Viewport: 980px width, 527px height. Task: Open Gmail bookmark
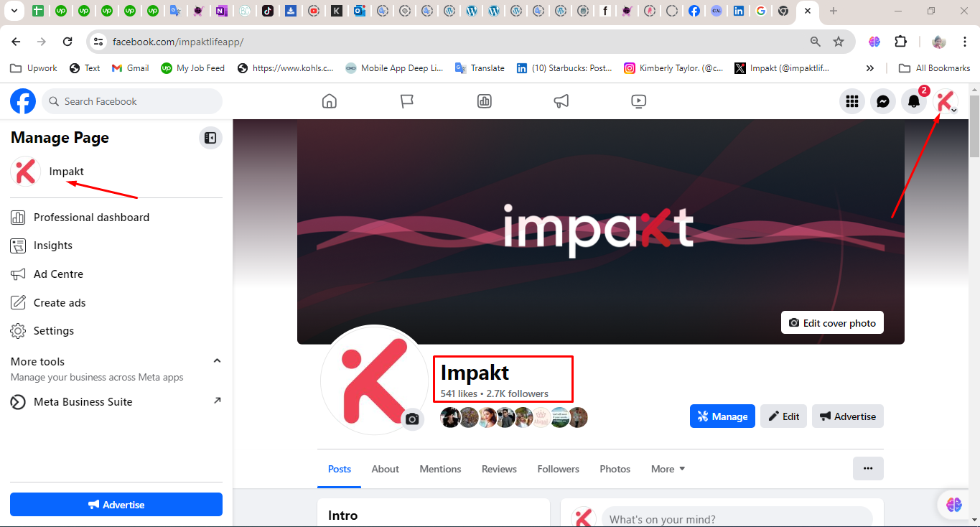coord(131,68)
